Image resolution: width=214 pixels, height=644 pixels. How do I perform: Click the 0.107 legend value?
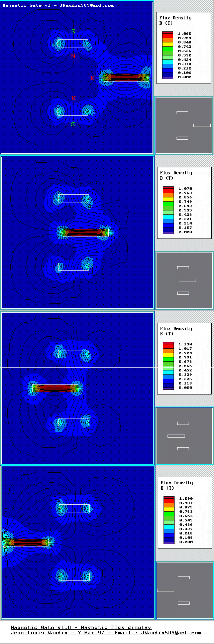[x=185, y=228]
